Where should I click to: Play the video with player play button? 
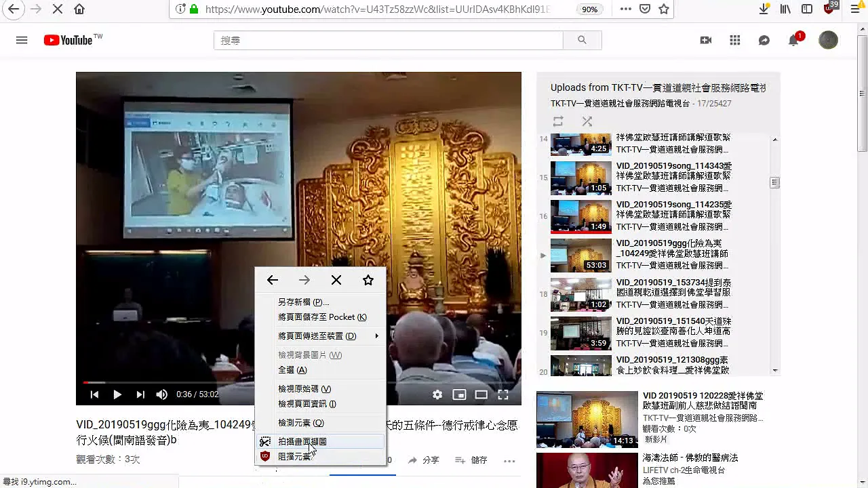pos(117,394)
